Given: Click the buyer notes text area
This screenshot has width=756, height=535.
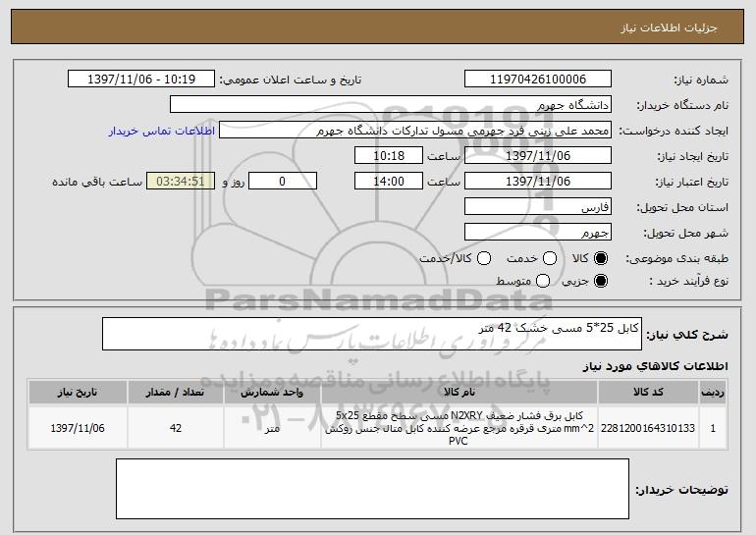Looking at the screenshot, I should (x=372, y=489).
